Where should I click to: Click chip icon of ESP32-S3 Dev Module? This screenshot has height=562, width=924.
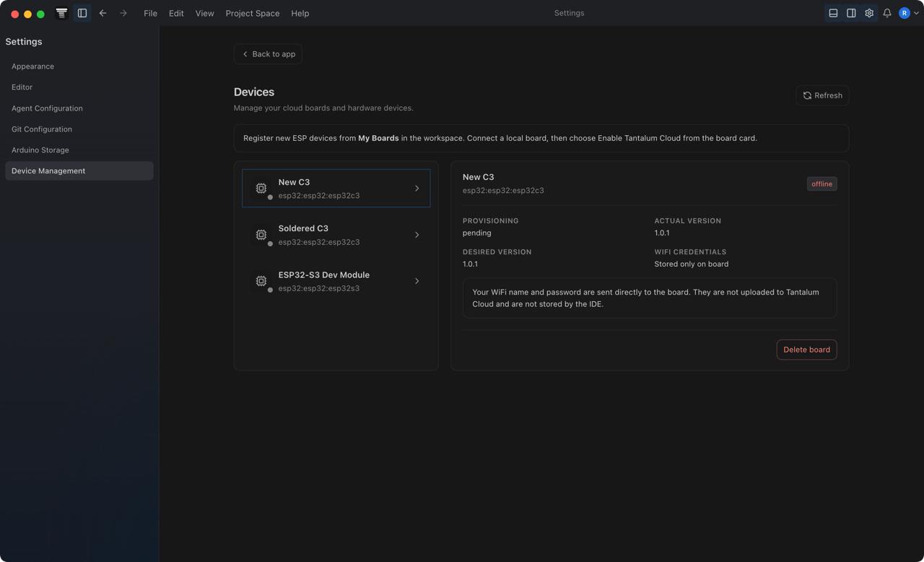(261, 281)
